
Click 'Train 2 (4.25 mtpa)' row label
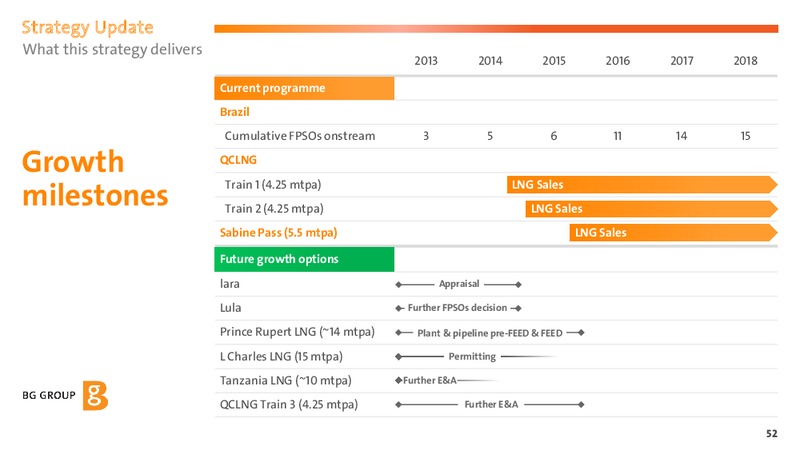[274, 208]
